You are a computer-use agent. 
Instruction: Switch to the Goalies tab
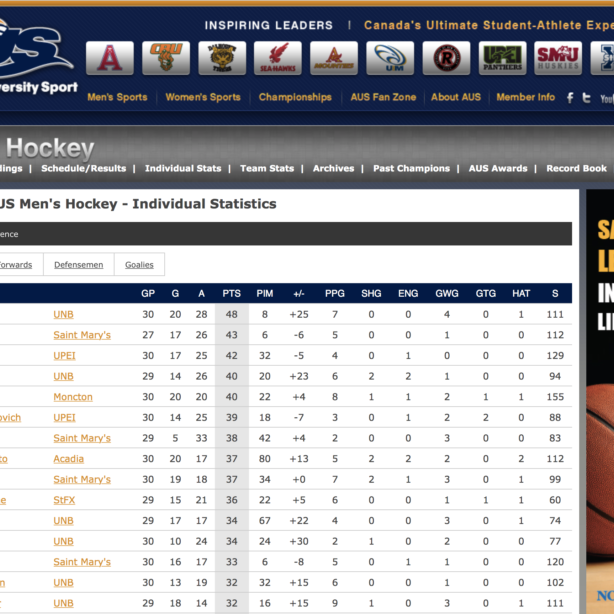tap(139, 265)
